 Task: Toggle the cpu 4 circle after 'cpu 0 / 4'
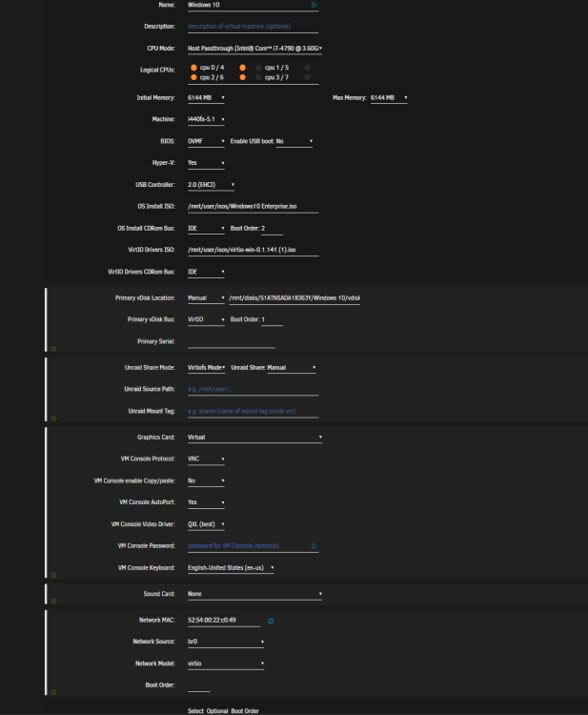tap(242, 68)
